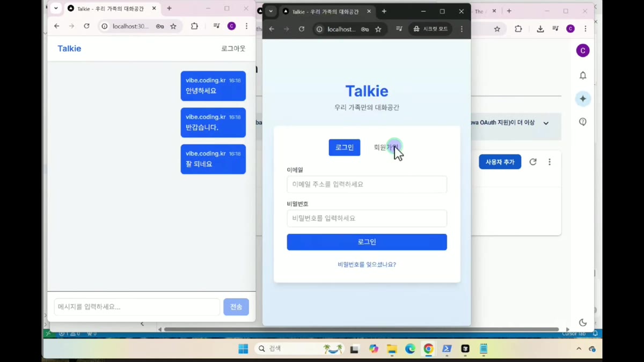This screenshot has width=644, height=362.
Task: Click the 안녕하세요 message bubble
Action: (x=213, y=86)
